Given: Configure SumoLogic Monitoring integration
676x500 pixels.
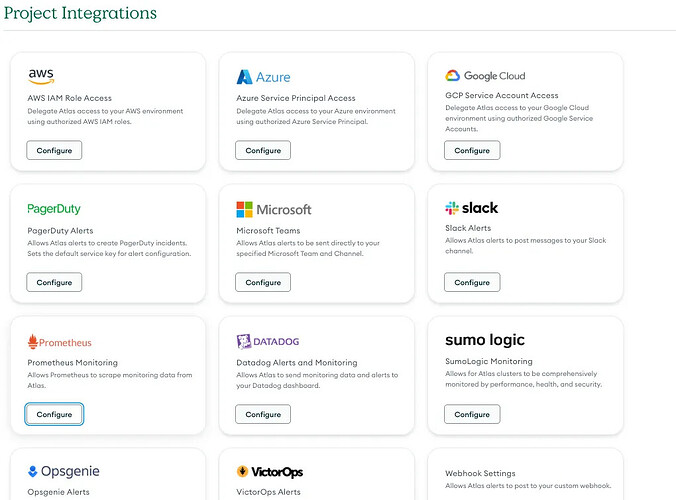Looking at the screenshot, I should point(472,414).
